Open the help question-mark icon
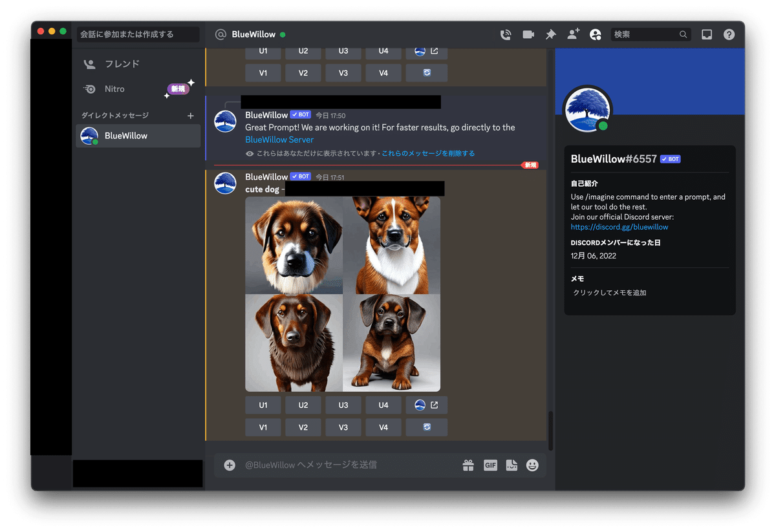This screenshot has height=532, width=776. point(729,35)
